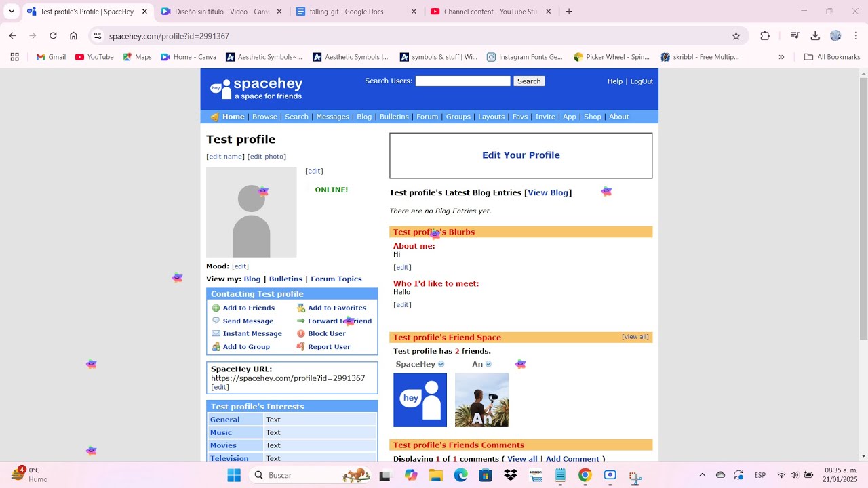Image resolution: width=868 pixels, height=488 pixels.
Task: Open the Layouts nav menu item
Action: click(x=491, y=117)
